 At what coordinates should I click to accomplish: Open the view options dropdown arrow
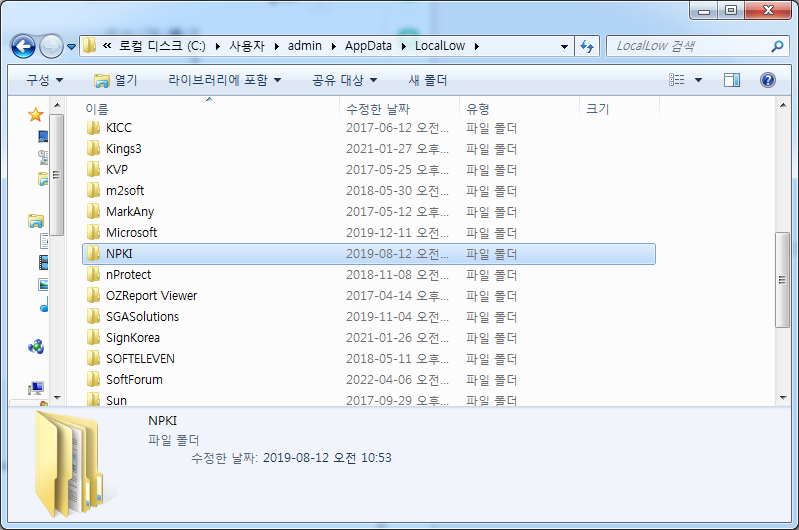[x=699, y=80]
